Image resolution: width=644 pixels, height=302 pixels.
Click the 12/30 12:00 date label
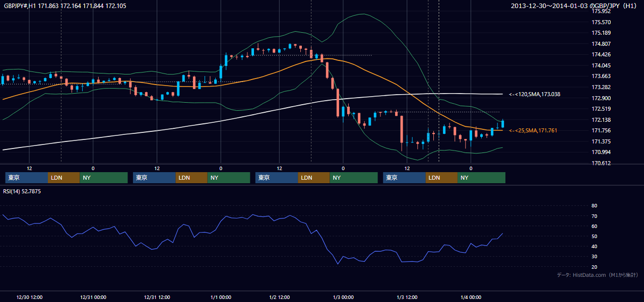(x=29, y=297)
